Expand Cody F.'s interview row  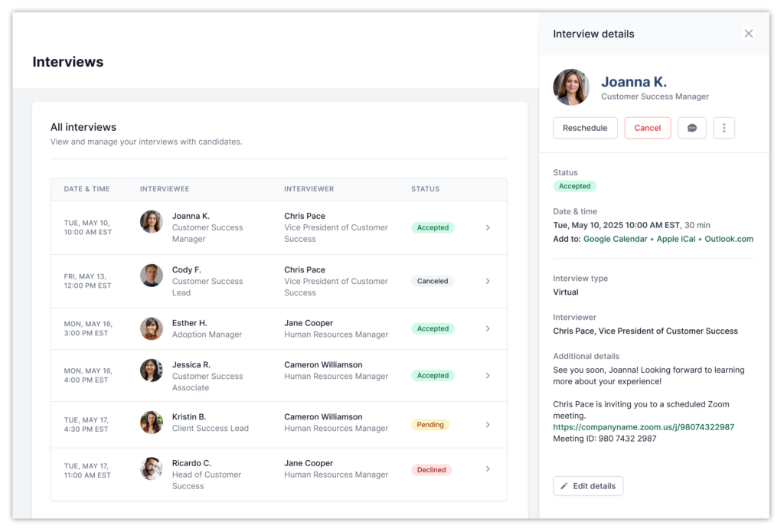point(488,281)
